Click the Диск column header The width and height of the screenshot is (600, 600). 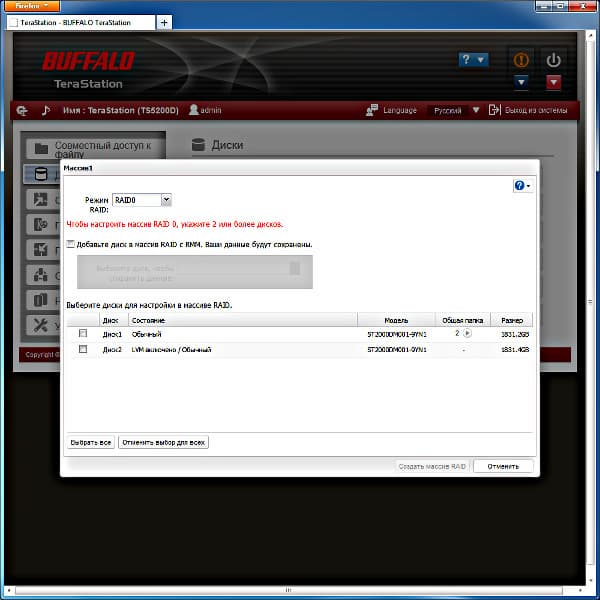coord(113,320)
